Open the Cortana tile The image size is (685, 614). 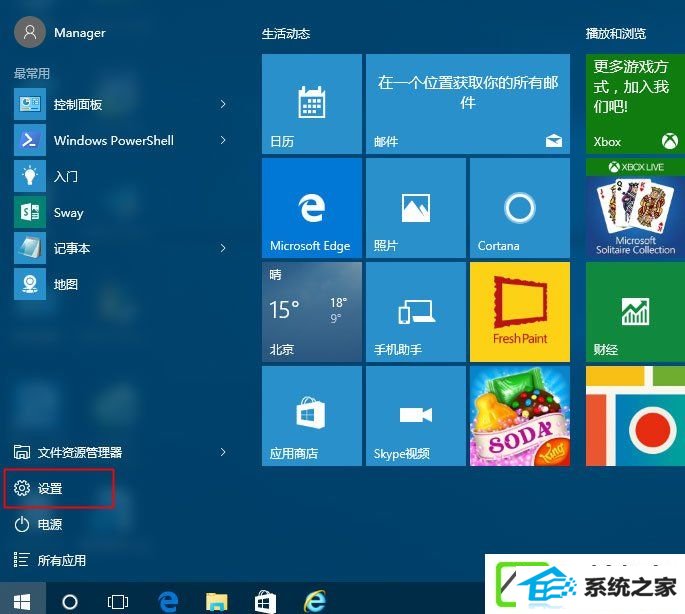(x=520, y=208)
